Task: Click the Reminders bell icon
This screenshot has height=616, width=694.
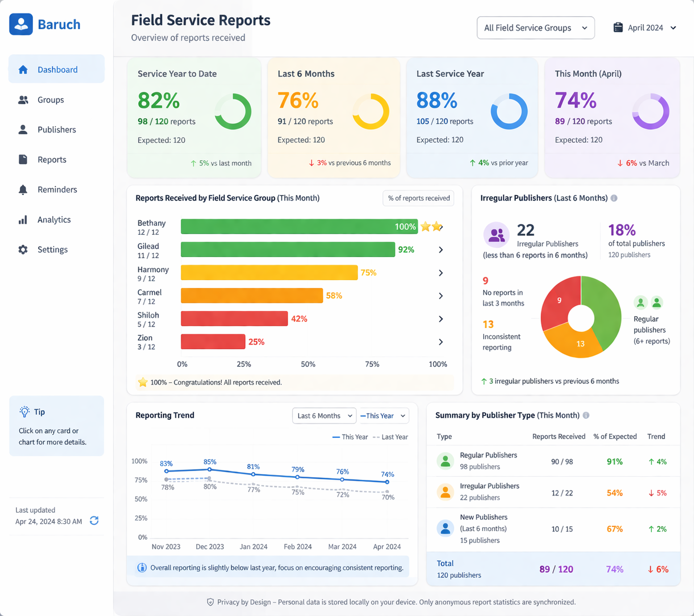Action: [23, 190]
